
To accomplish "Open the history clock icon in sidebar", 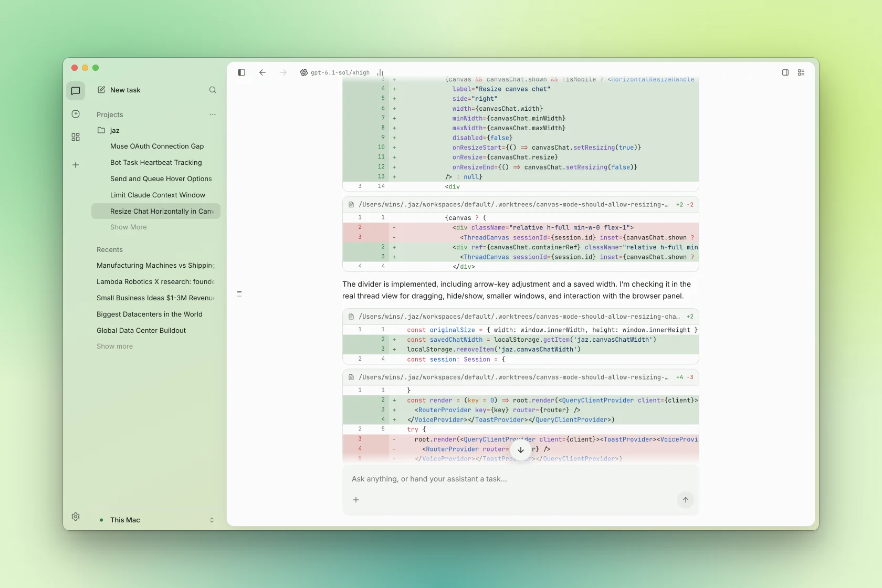I will click(x=76, y=114).
